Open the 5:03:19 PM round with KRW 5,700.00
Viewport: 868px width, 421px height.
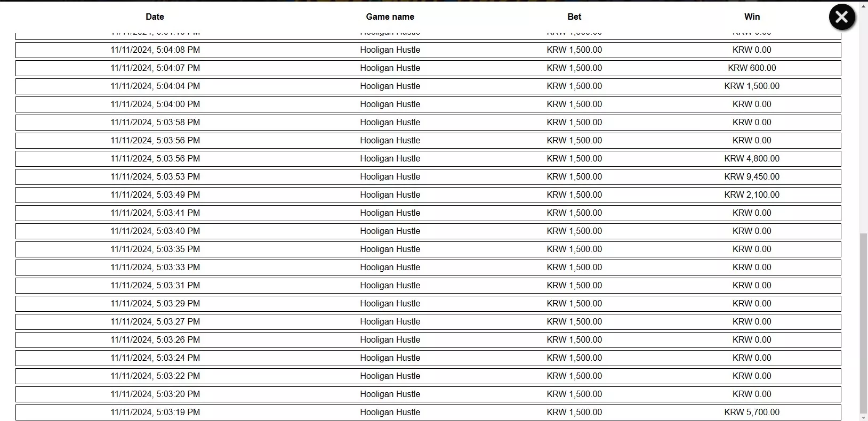[428, 412]
